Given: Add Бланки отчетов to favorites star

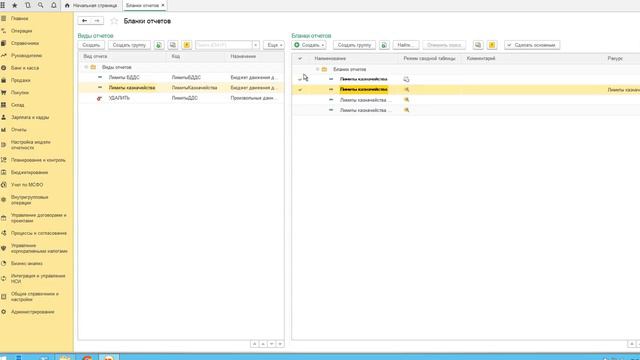Looking at the screenshot, I should (114, 21).
